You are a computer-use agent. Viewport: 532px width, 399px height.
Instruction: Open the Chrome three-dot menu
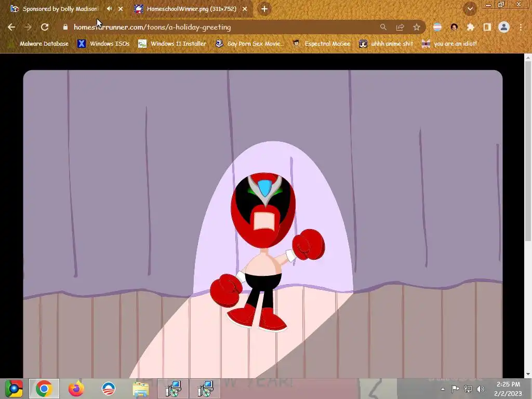click(521, 27)
